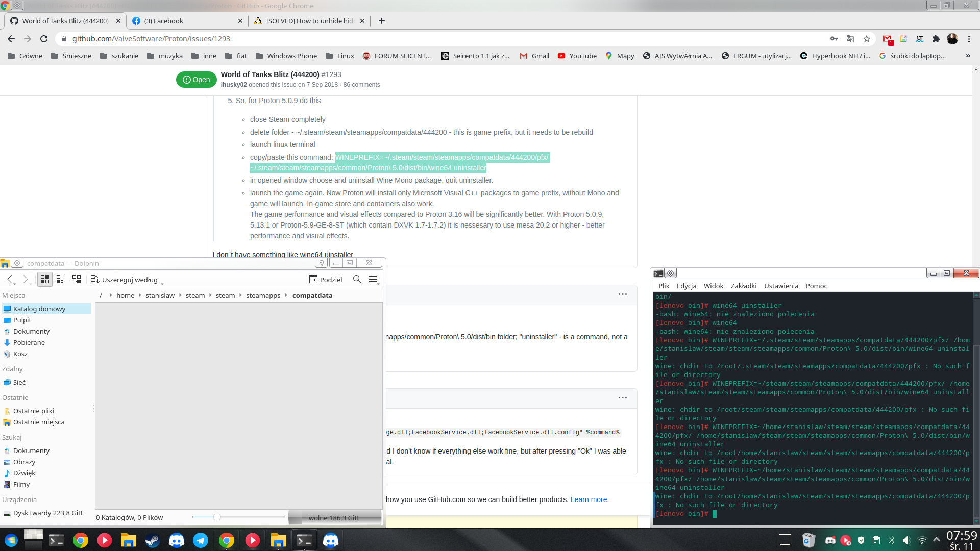Image resolution: width=980 pixels, height=551 pixels.
Task: Click the Chrome browser icon in taskbar
Action: point(80,540)
